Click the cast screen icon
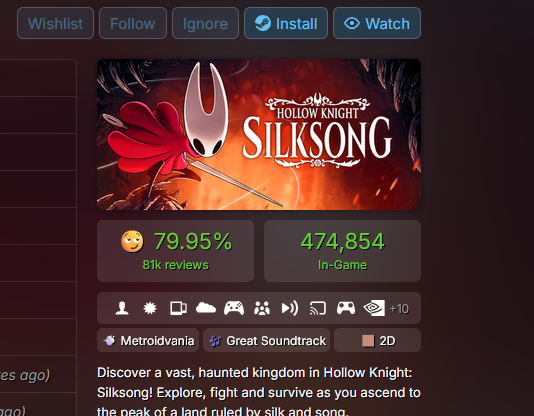 click(318, 308)
